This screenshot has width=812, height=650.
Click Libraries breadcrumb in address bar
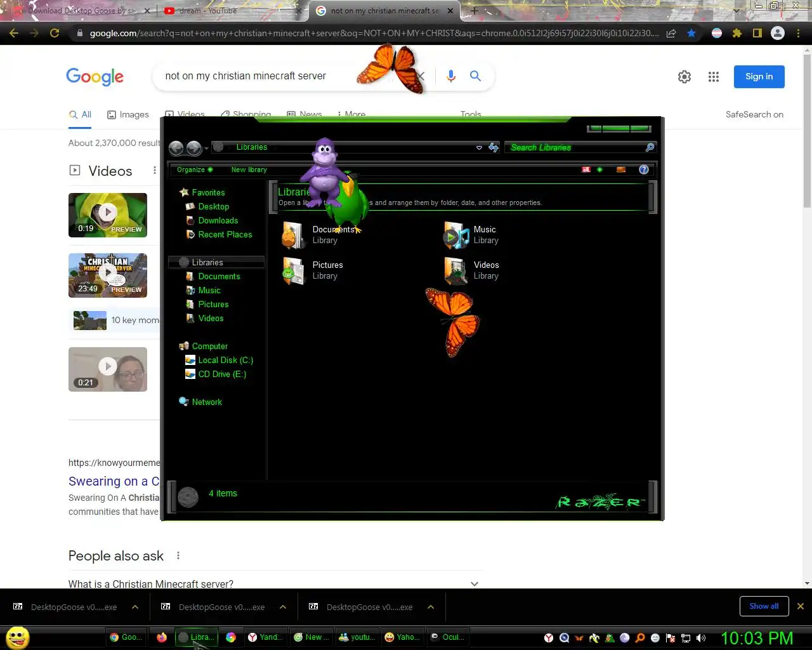(x=252, y=147)
